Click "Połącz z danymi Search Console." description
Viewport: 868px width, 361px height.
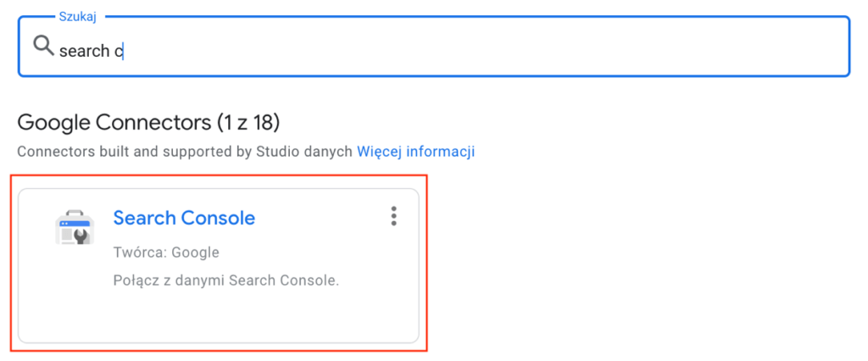pos(226,280)
